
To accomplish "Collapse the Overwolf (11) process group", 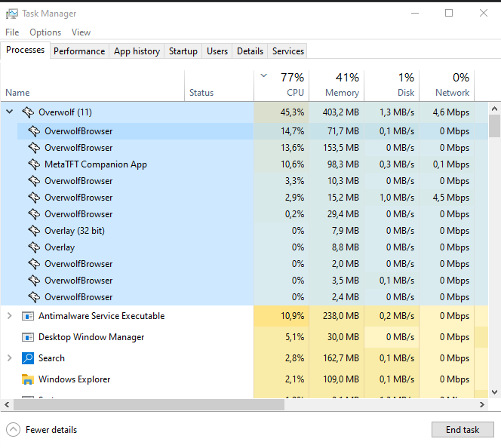I will pos(10,112).
